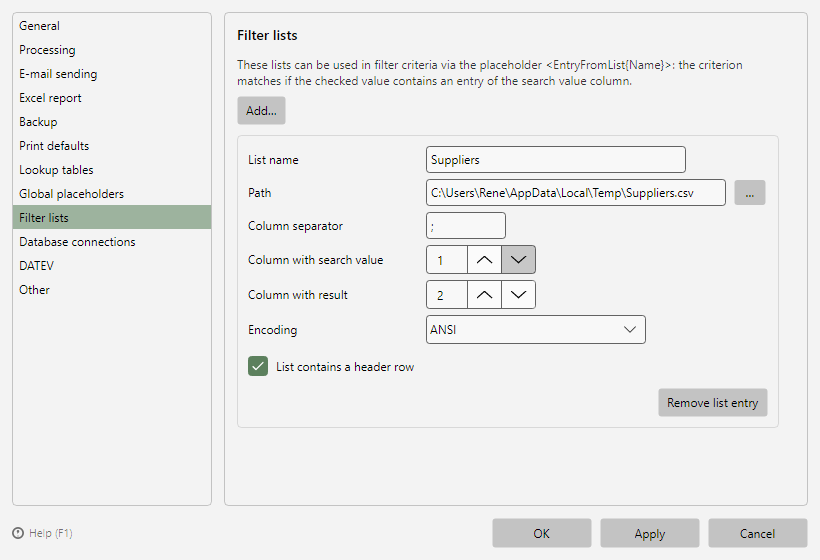Image resolution: width=820 pixels, height=560 pixels.
Task: Focus the Column separator field
Action: (466, 225)
